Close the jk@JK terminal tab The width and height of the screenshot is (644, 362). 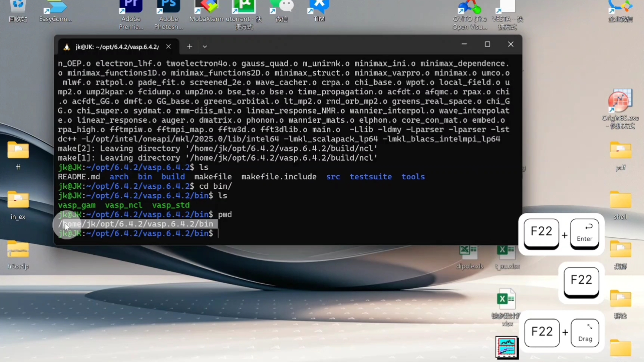point(168,47)
